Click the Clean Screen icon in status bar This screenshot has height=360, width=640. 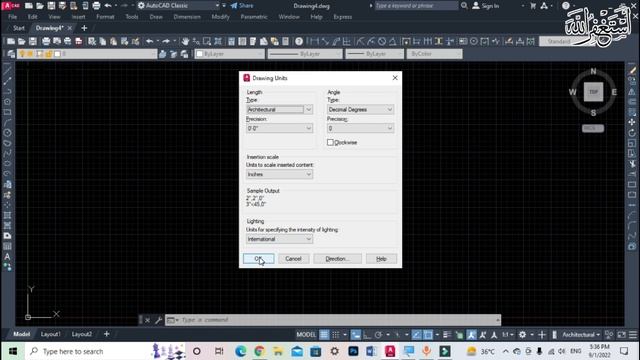(622, 335)
